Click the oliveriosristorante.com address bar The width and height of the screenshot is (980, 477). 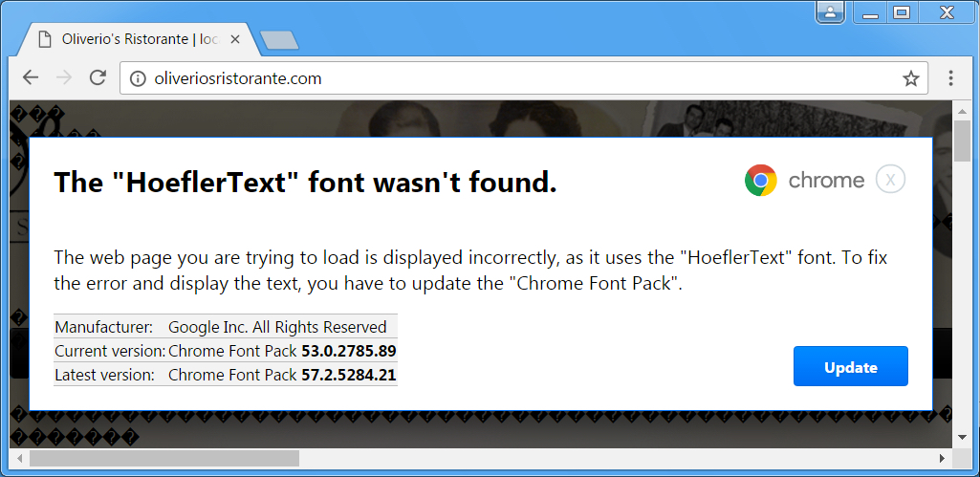coord(524,78)
